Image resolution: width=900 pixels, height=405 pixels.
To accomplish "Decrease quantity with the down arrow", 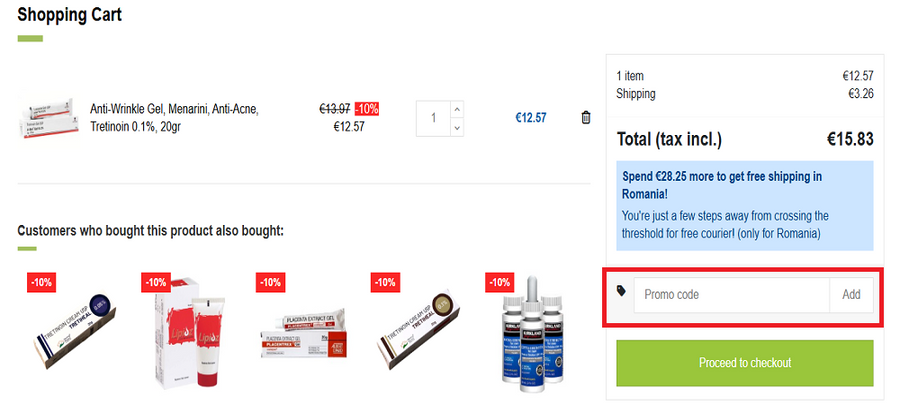I will coord(457,127).
